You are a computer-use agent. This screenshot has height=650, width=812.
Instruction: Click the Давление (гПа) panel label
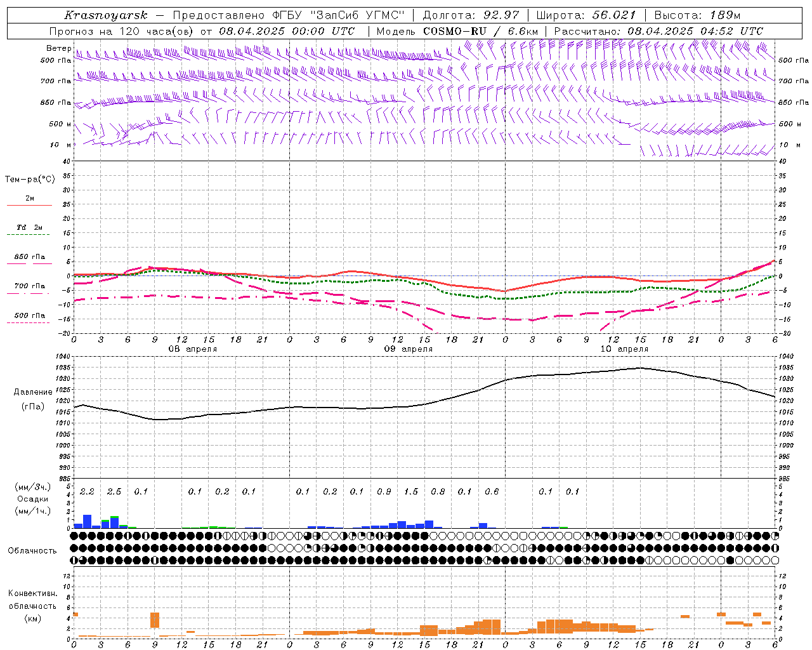point(29,399)
